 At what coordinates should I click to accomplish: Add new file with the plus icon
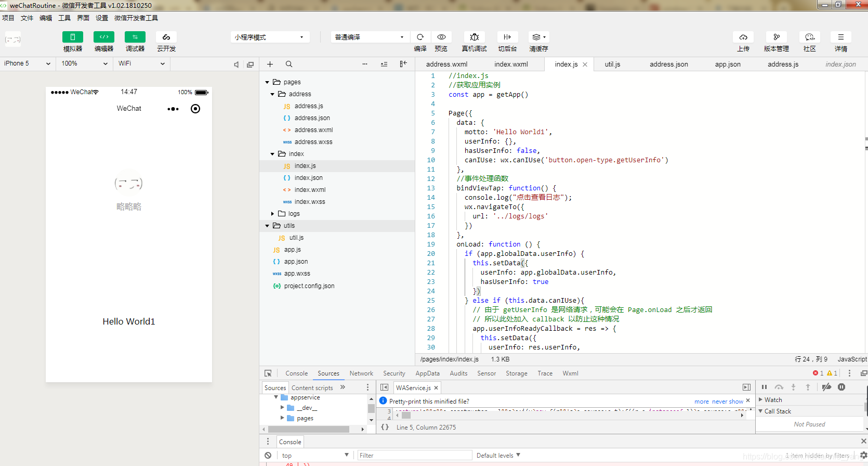270,64
